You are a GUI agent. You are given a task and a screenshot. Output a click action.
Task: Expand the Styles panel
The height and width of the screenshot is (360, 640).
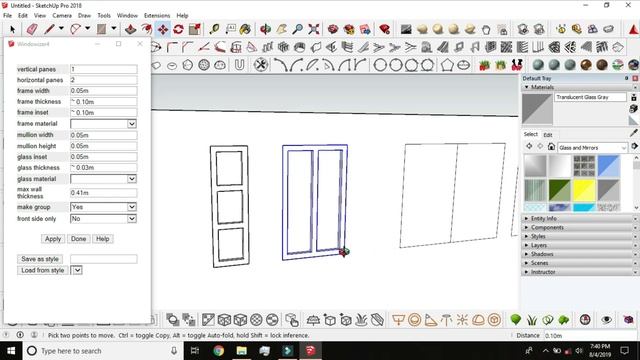pyautogui.click(x=527, y=236)
